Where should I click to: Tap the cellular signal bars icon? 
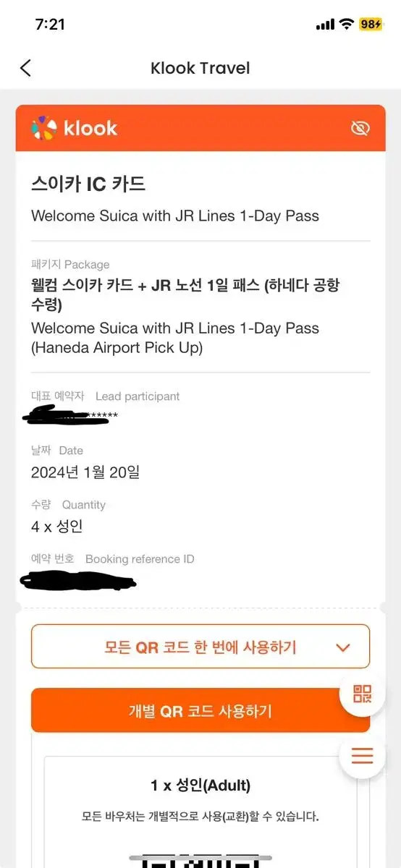(325, 25)
